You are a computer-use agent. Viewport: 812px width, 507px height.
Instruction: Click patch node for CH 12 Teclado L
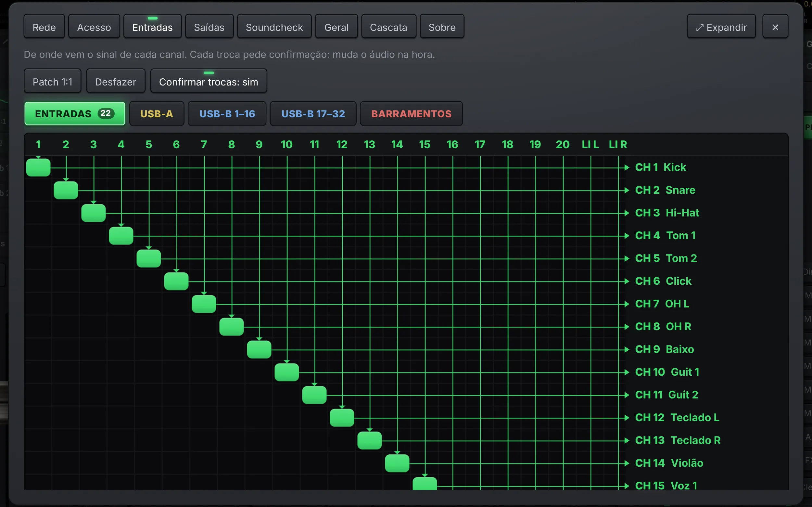(342, 418)
